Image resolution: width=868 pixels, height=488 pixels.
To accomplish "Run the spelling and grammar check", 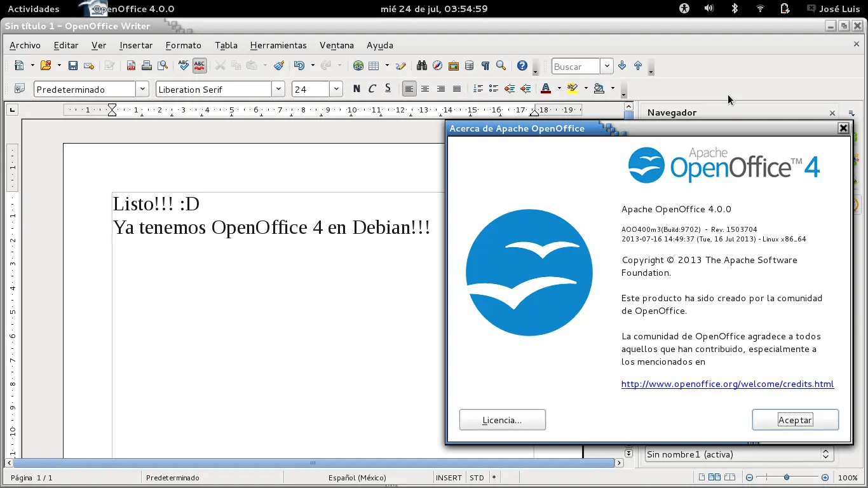I will pos(184,65).
